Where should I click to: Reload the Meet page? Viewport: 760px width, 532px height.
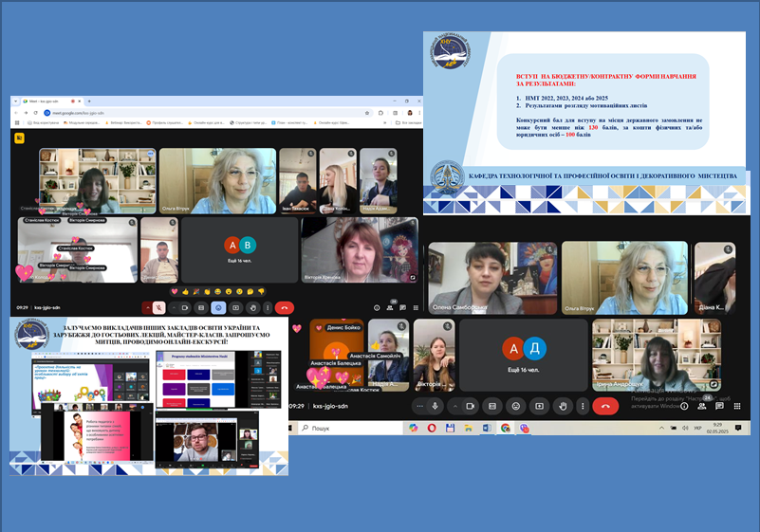(x=35, y=113)
